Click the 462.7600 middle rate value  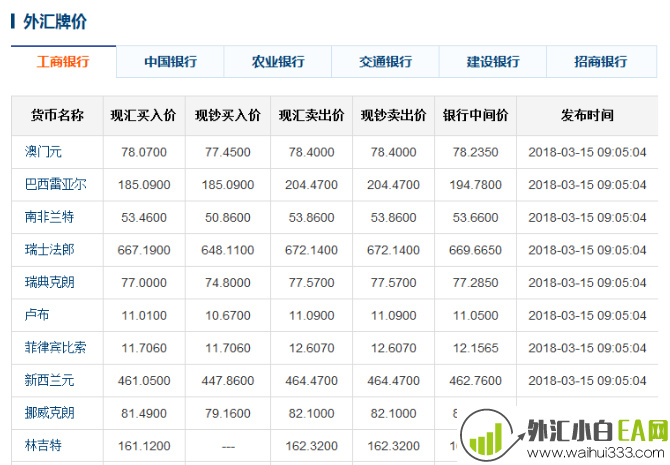click(x=476, y=380)
